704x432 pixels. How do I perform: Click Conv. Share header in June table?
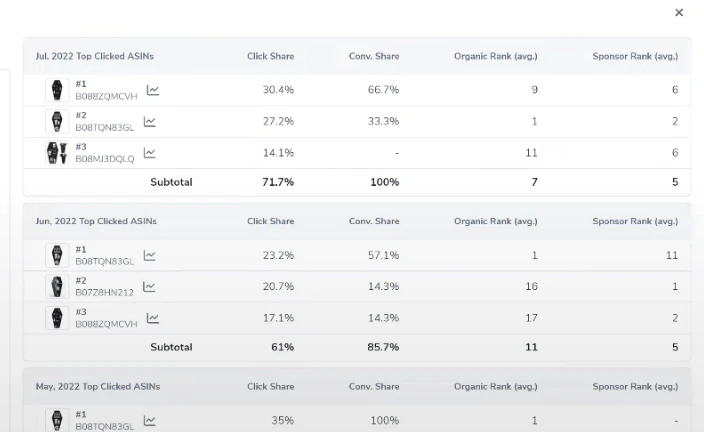pyautogui.click(x=374, y=222)
